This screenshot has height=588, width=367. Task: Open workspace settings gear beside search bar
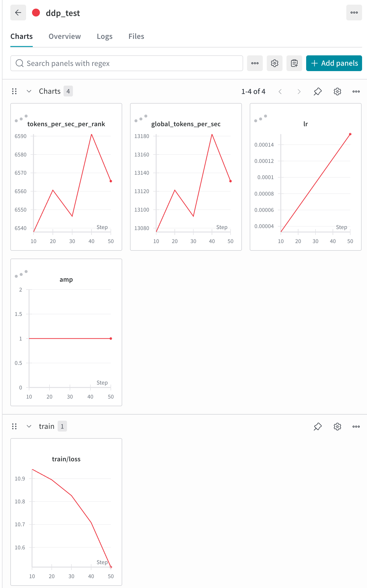tap(275, 63)
